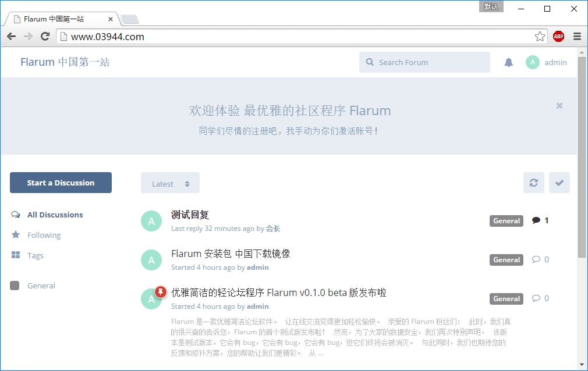Reload the page with refresh icon
588x371 pixels.
45,37
